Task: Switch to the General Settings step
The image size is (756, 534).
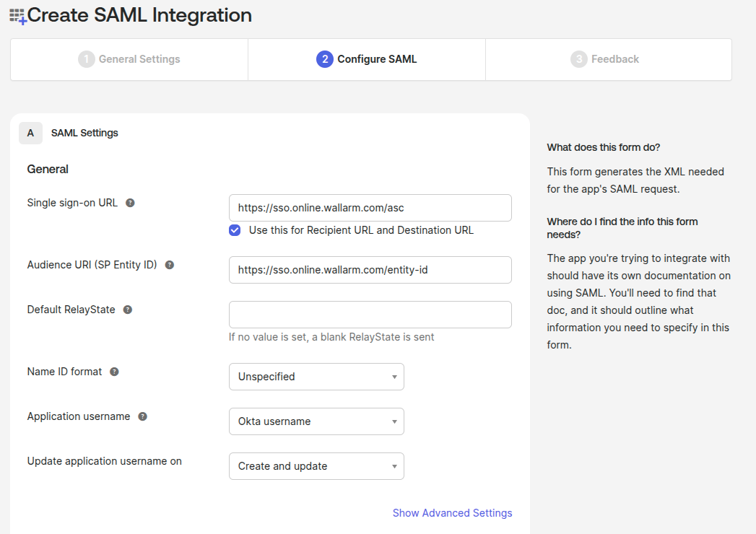Action: click(x=129, y=58)
